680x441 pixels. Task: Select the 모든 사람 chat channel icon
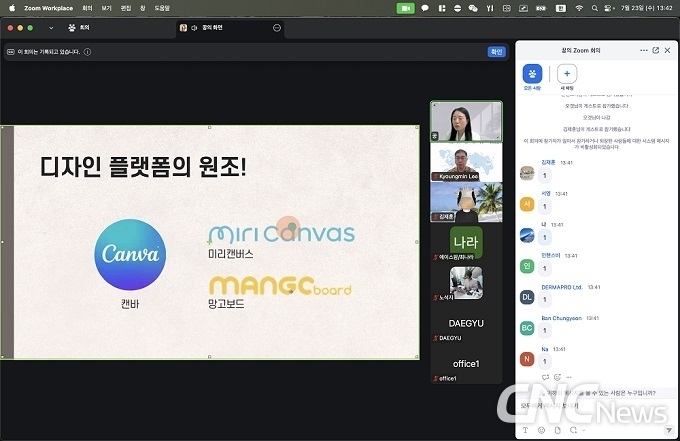click(532, 74)
